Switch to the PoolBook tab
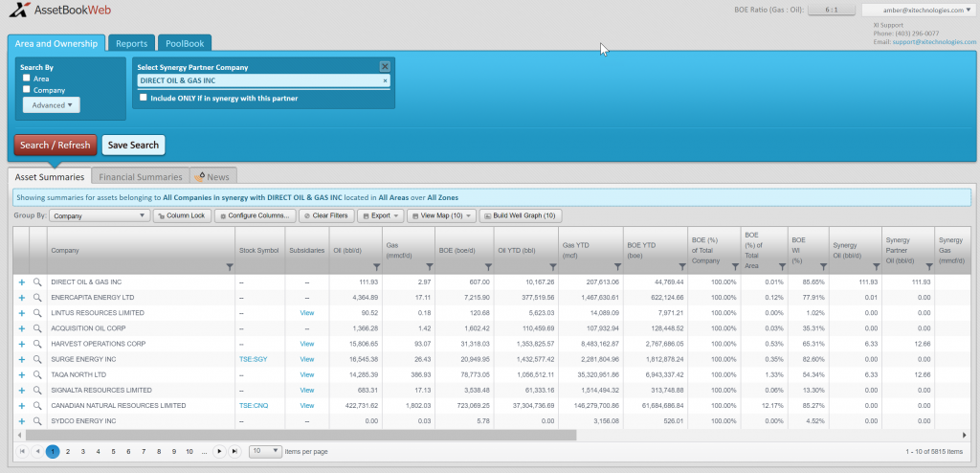This screenshot has height=473, width=980. [185, 44]
